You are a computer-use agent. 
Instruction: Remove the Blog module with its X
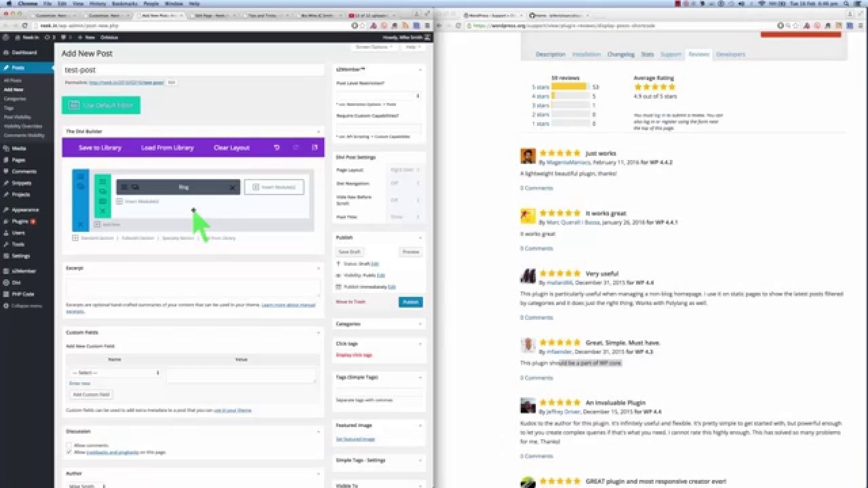click(x=233, y=187)
